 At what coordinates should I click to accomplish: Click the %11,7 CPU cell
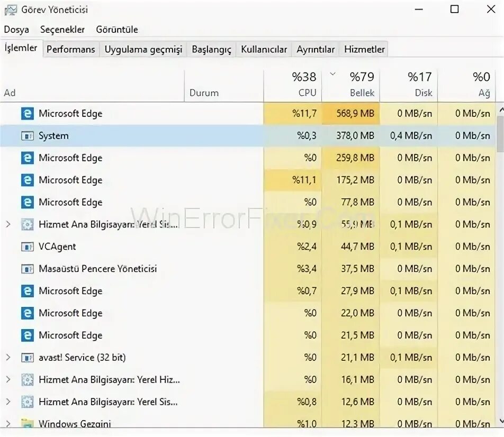coord(292,113)
